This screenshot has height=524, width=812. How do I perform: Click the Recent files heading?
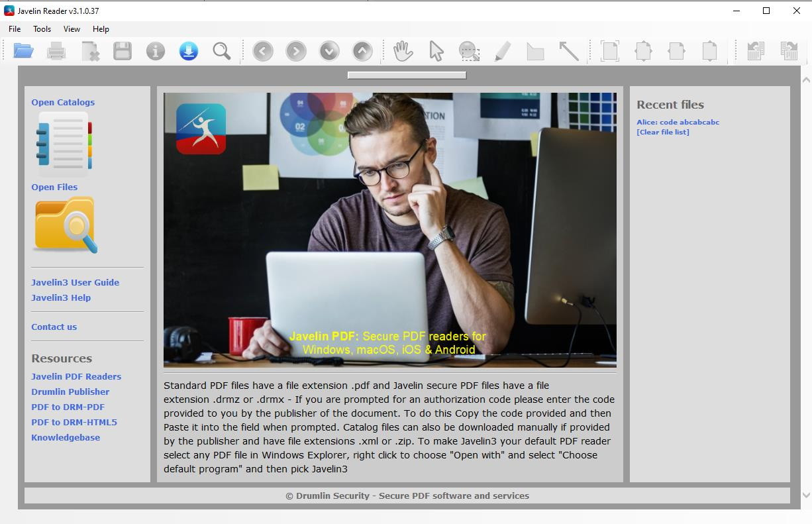click(x=670, y=105)
